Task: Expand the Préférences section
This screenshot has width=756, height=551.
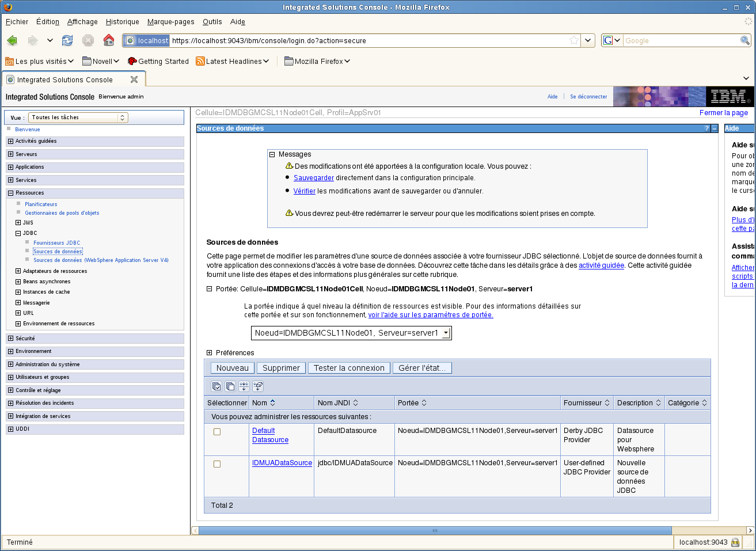Action: pyautogui.click(x=210, y=353)
